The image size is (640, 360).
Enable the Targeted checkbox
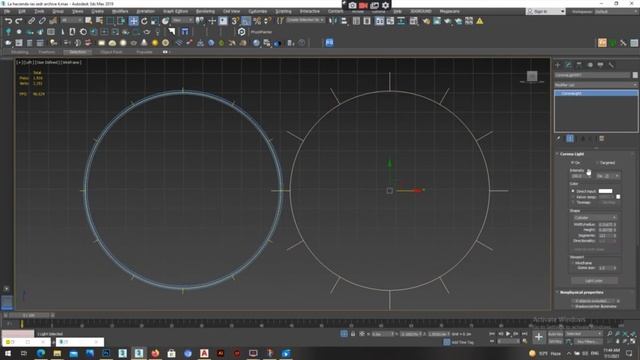tap(597, 163)
